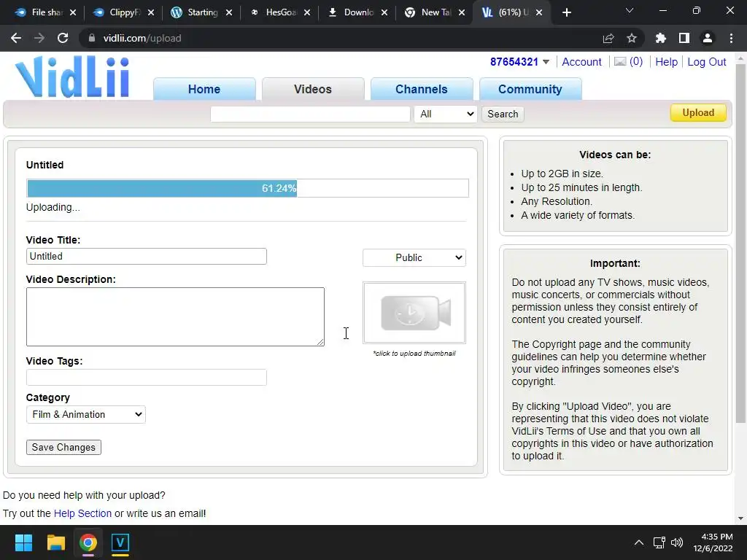The width and height of the screenshot is (747, 560).
Task: Reload the vidlii.com page
Action: (x=63, y=38)
